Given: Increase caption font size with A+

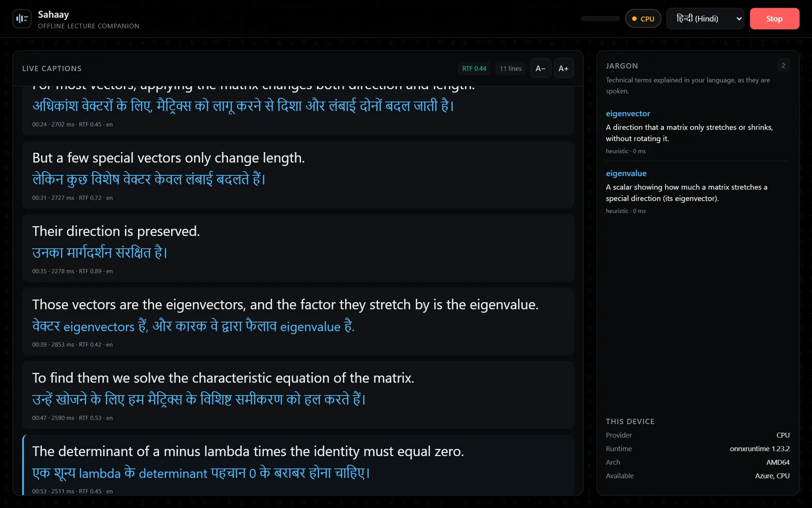Looking at the screenshot, I should 563,69.
